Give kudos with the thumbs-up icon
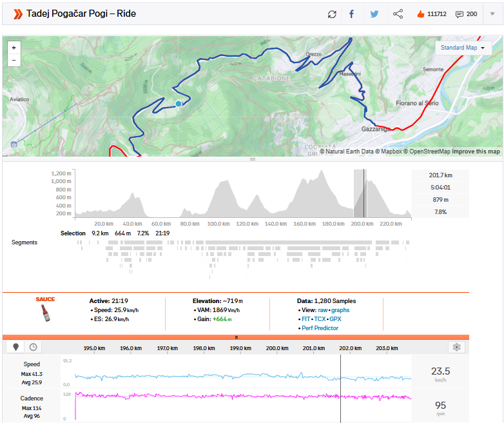This screenshot has width=504, height=423. tap(420, 14)
